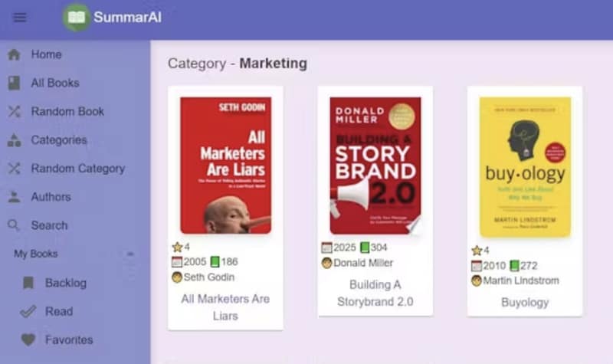Screen dimensions: 613x364
Task: Open All Books via its book icon
Action: coord(14,83)
